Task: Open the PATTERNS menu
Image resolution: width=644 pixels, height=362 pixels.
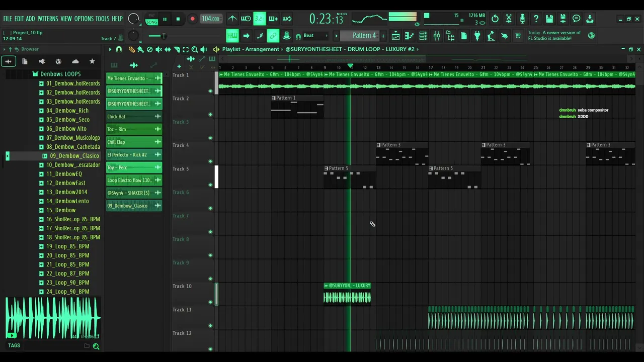Action: point(48,19)
